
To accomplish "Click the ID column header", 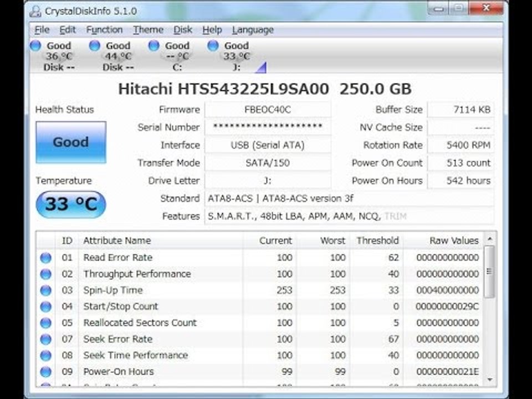I will [x=67, y=241].
